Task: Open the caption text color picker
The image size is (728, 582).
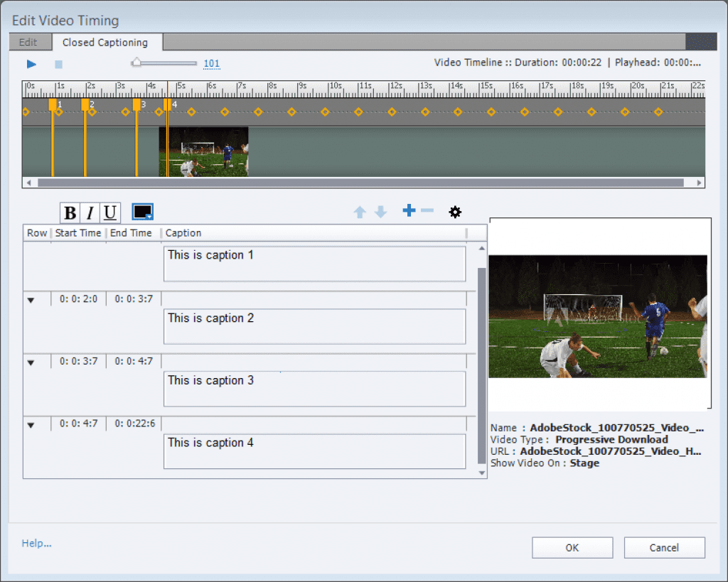Action: [142, 212]
